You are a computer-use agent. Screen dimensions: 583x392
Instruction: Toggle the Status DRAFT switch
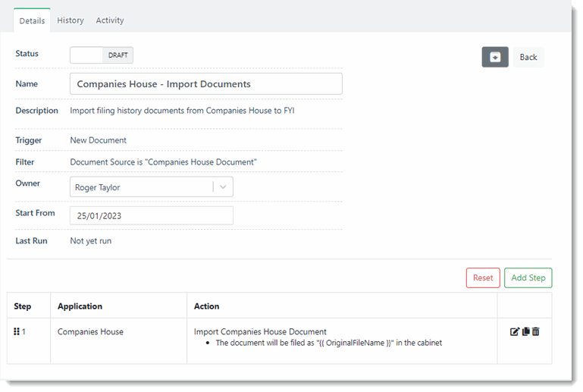(102, 55)
